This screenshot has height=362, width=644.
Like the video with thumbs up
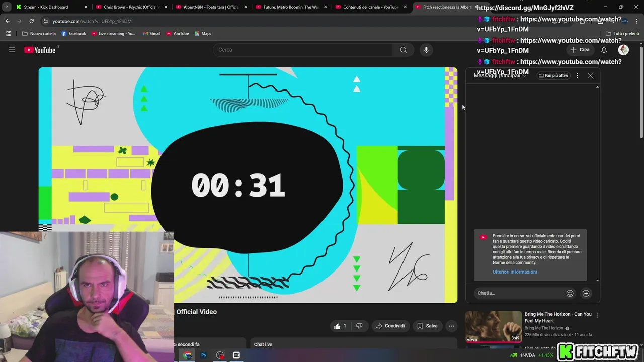tap(341, 326)
